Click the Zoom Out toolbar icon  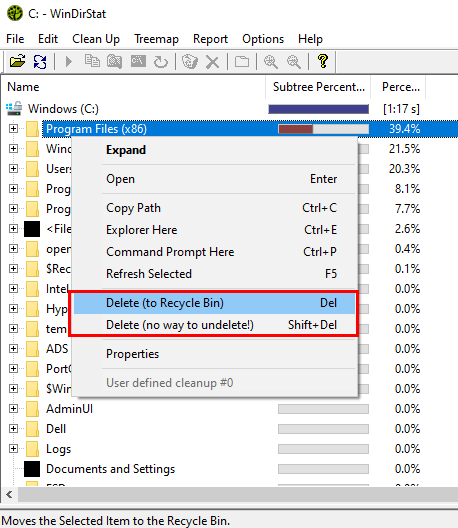click(x=294, y=62)
